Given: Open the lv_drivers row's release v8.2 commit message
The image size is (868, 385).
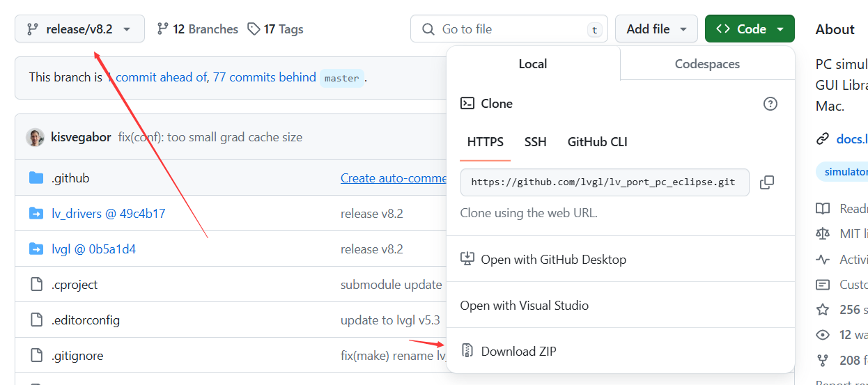Looking at the screenshot, I should (372, 214).
